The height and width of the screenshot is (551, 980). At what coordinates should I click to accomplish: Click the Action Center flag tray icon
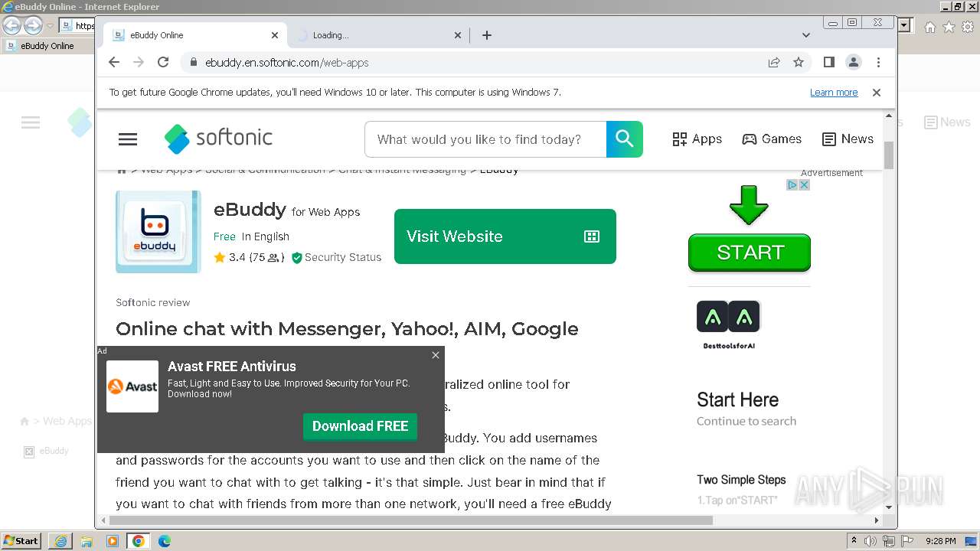click(906, 541)
